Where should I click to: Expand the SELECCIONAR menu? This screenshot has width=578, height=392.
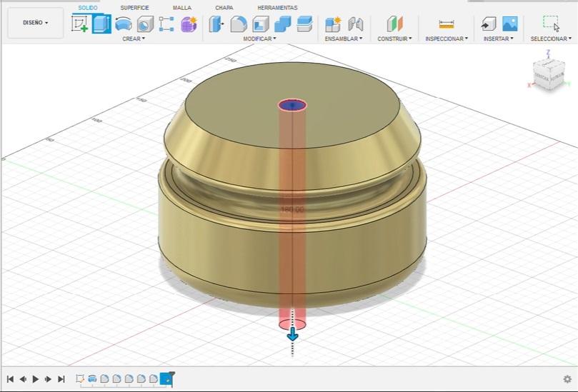pyautogui.click(x=551, y=39)
